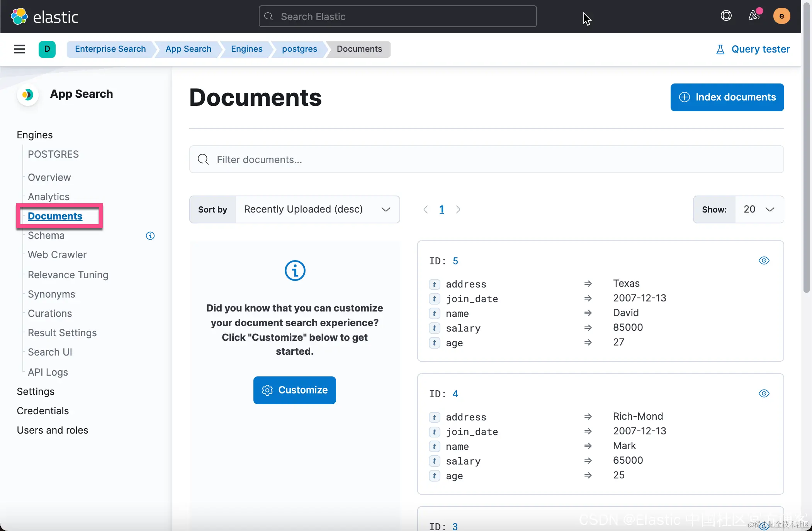Click the Engines breadcrumb
The image size is (812, 531).
pyautogui.click(x=246, y=49)
